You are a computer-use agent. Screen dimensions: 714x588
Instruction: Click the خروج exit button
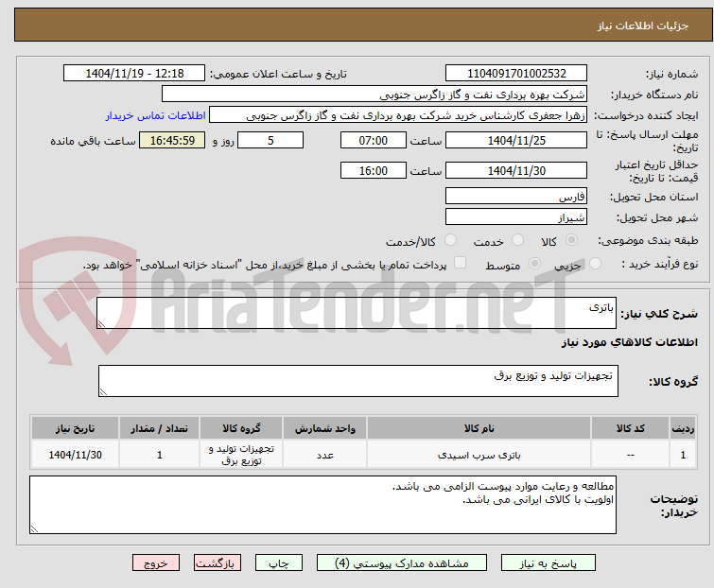coord(156,563)
